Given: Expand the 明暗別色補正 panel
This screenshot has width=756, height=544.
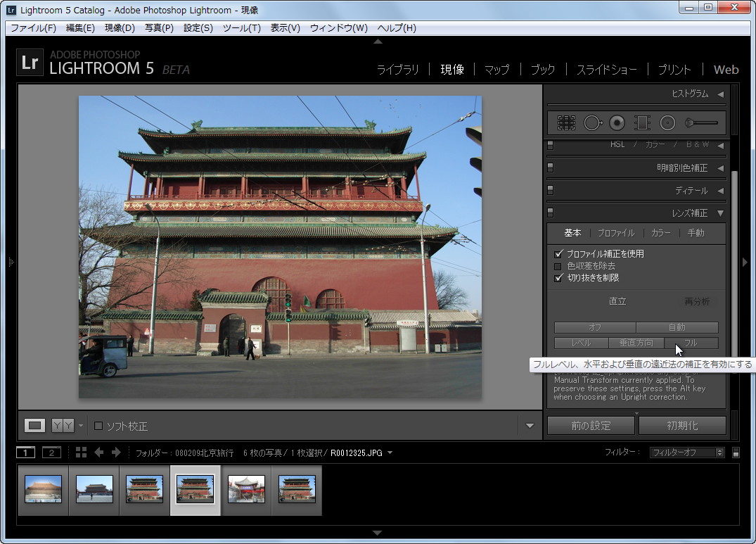Looking at the screenshot, I should point(720,168).
